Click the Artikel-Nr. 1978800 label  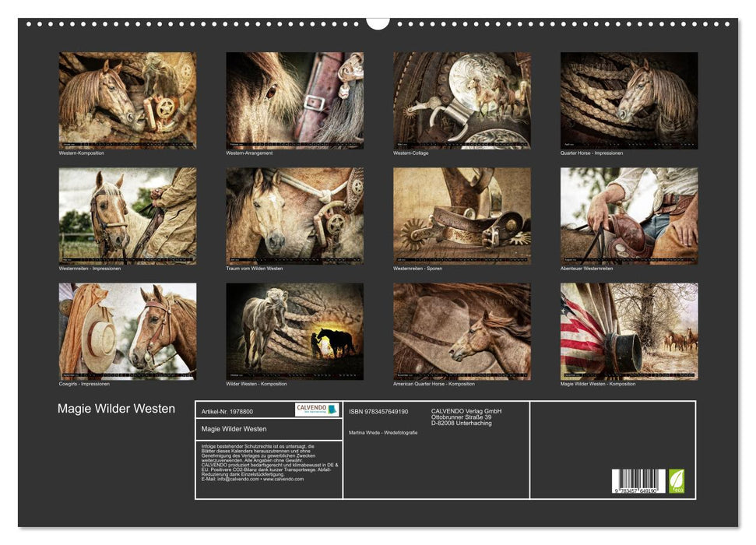pos(227,411)
